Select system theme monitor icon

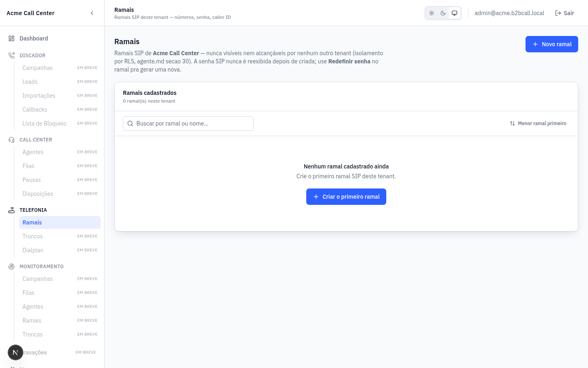pyautogui.click(x=454, y=13)
